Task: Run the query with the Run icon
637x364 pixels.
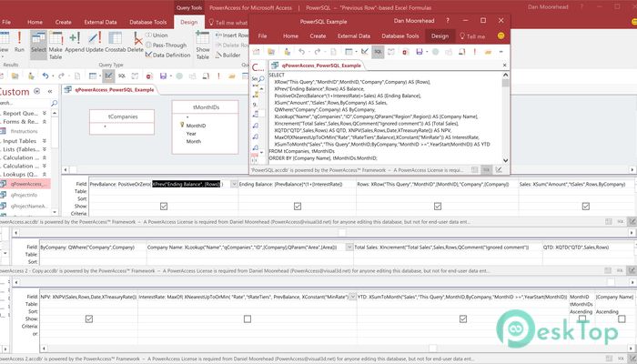Action: click(19, 42)
